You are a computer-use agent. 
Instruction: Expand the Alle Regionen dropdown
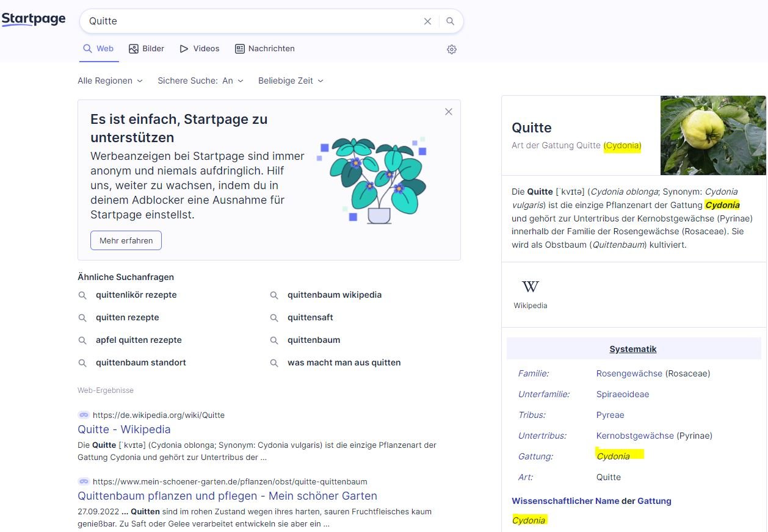[110, 81]
